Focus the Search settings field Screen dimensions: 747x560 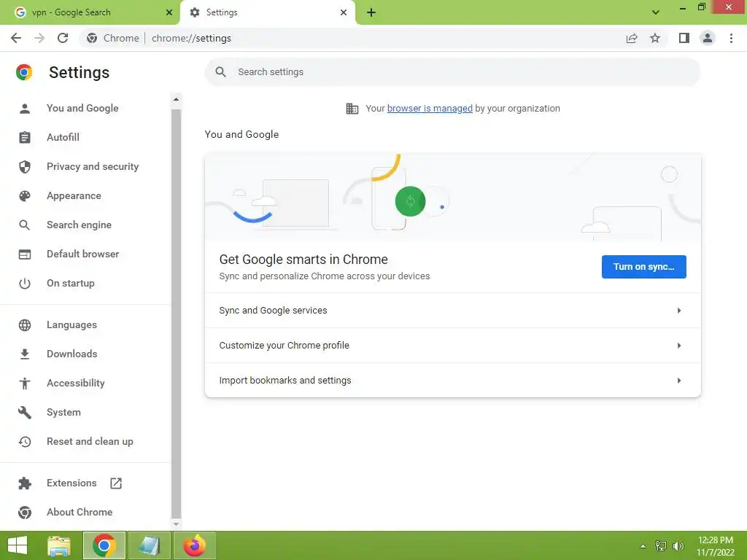click(x=452, y=72)
